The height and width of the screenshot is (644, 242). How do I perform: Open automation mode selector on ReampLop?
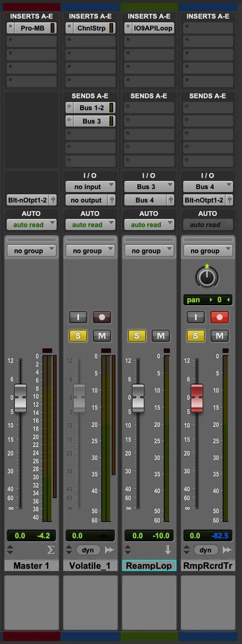pyautogui.click(x=149, y=224)
